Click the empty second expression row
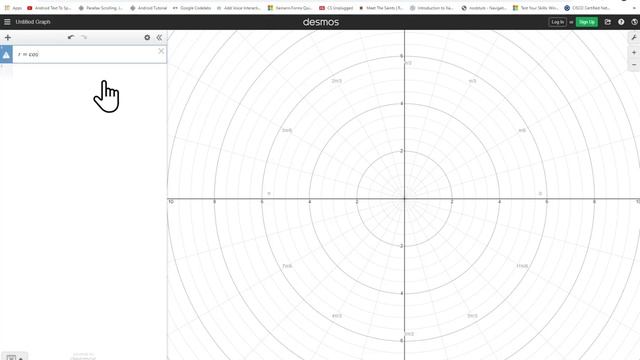The width and height of the screenshot is (640, 360). [83, 71]
